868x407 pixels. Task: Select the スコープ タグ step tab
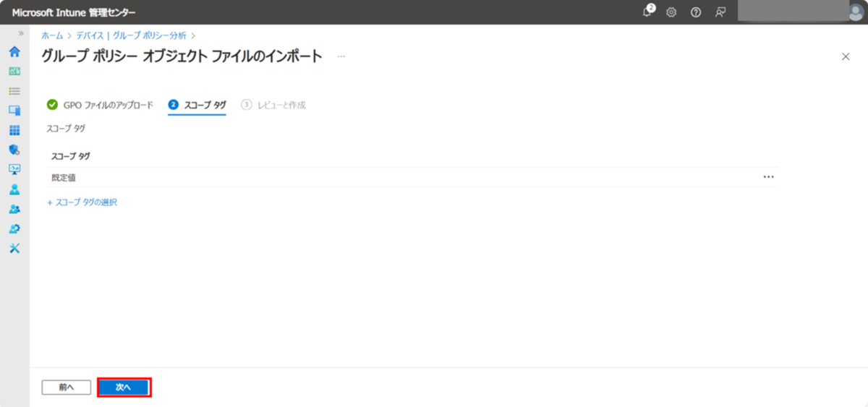197,105
